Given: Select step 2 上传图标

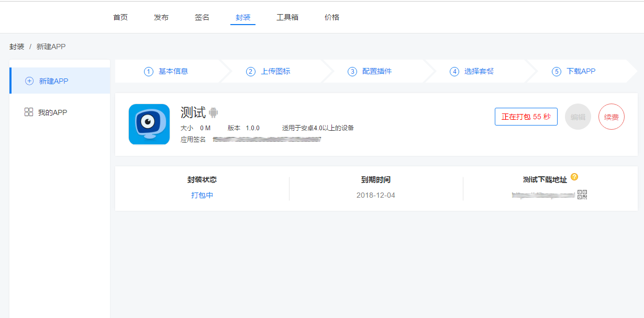Looking at the screenshot, I should (269, 72).
